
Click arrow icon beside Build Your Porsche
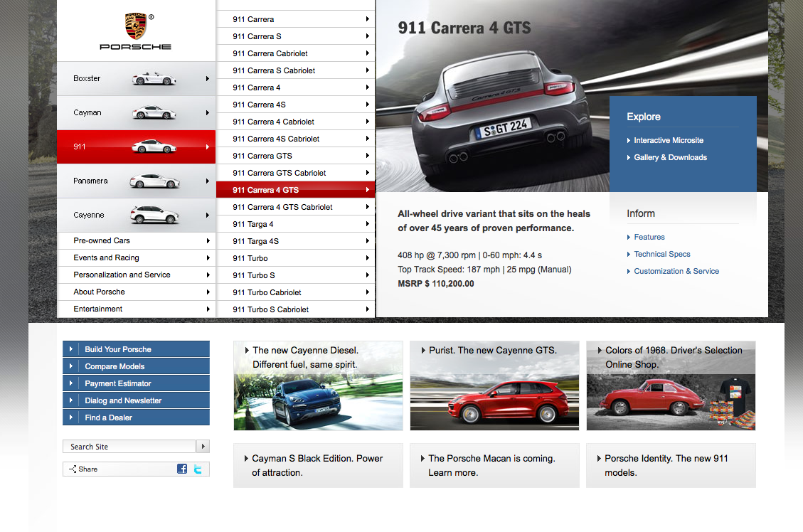tap(71, 349)
